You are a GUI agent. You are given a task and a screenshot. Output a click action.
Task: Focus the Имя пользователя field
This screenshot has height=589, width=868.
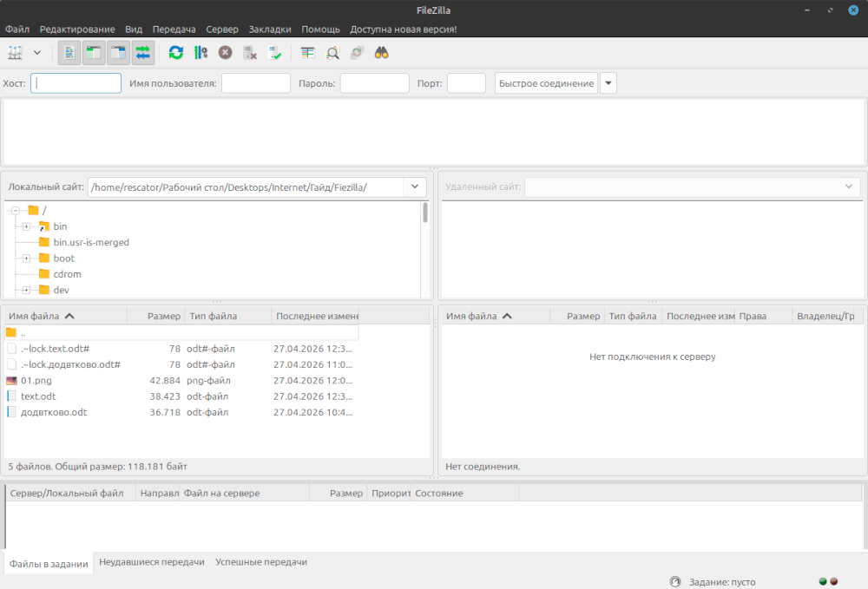pyautogui.click(x=256, y=83)
